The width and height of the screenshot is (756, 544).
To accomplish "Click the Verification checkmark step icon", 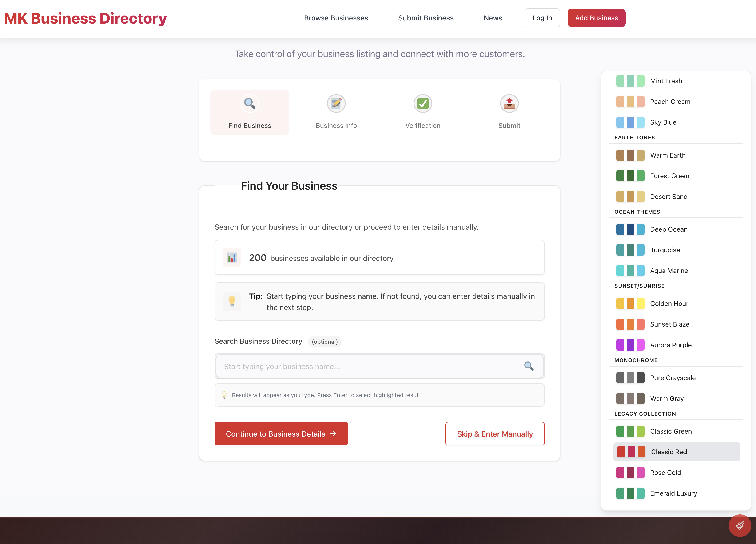I will pos(423,103).
